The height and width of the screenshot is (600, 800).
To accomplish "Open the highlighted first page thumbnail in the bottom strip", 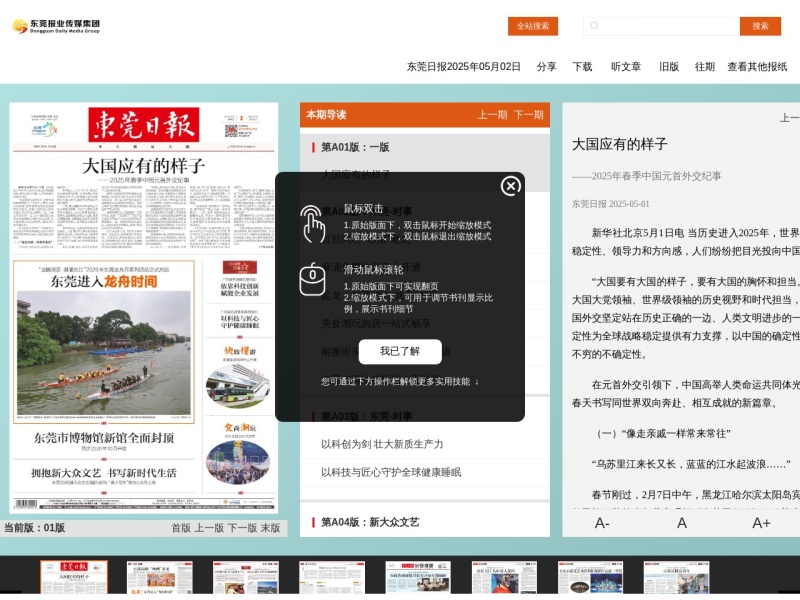I will pyautogui.click(x=74, y=577).
